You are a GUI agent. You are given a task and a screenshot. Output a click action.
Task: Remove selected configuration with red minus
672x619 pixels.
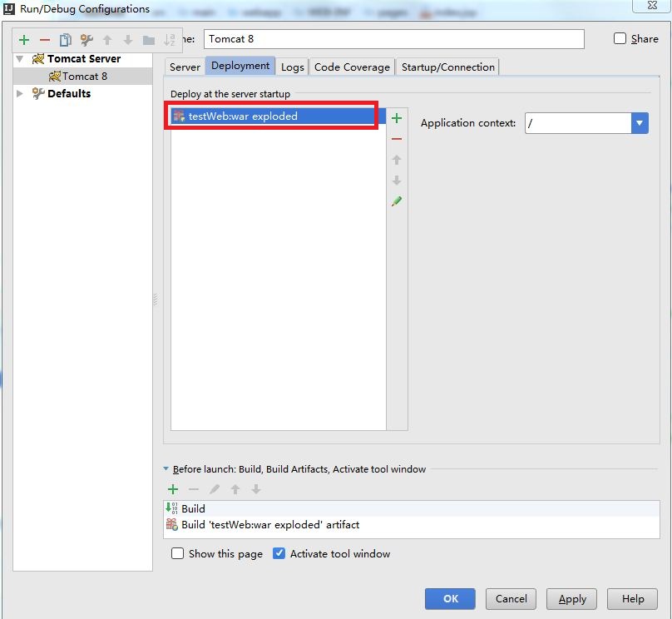[x=45, y=40]
